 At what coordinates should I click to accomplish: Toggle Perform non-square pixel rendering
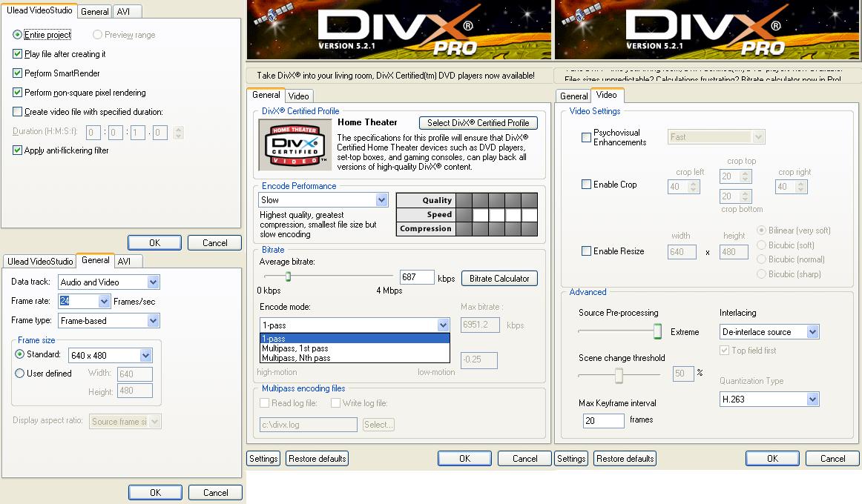[x=17, y=92]
